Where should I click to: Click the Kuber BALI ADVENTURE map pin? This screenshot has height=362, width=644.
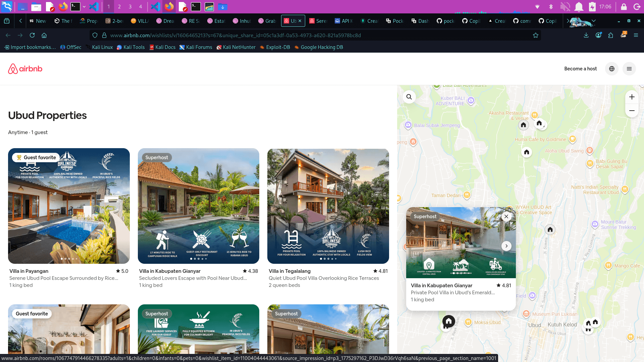[x=471, y=100]
